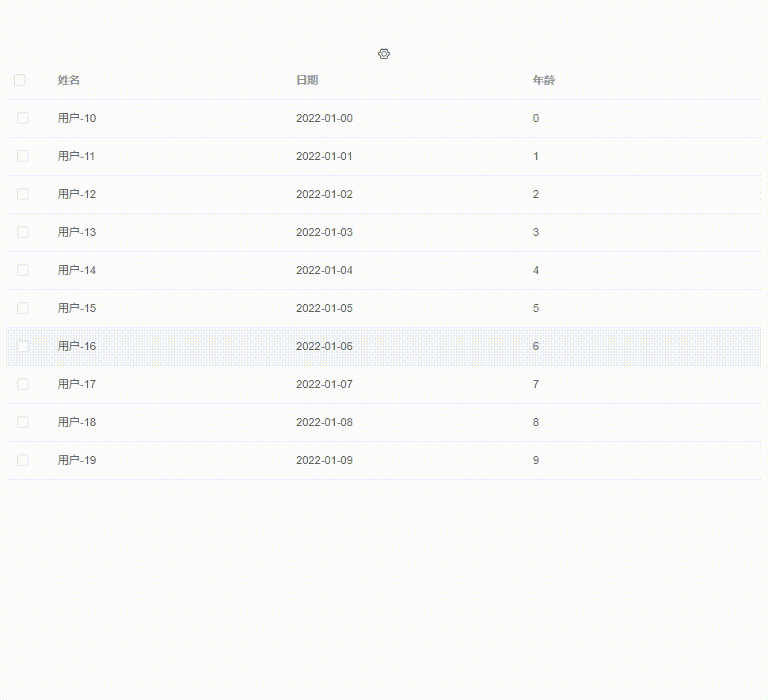Check the box for 用户-18
Image resolution: width=768 pixels, height=700 pixels.
click(x=23, y=422)
